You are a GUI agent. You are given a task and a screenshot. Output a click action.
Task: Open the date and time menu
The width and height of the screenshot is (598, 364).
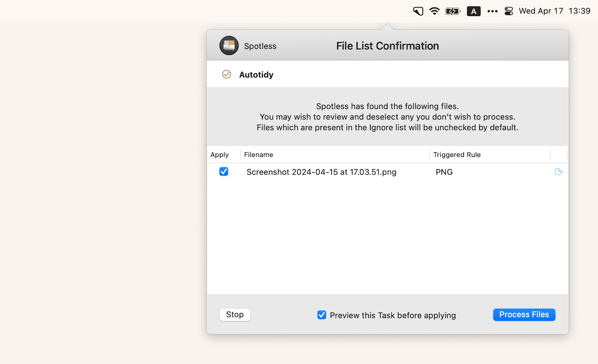(555, 11)
